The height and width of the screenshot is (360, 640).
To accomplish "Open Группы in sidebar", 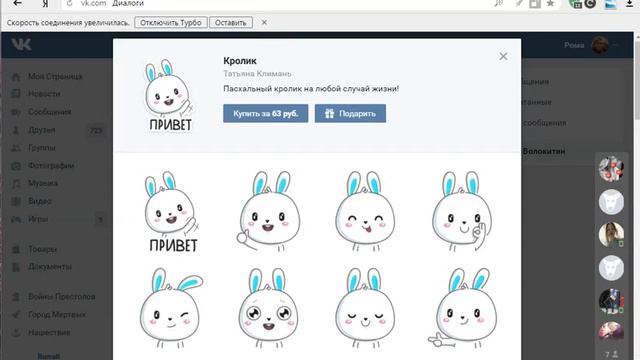I will pos(41,148).
